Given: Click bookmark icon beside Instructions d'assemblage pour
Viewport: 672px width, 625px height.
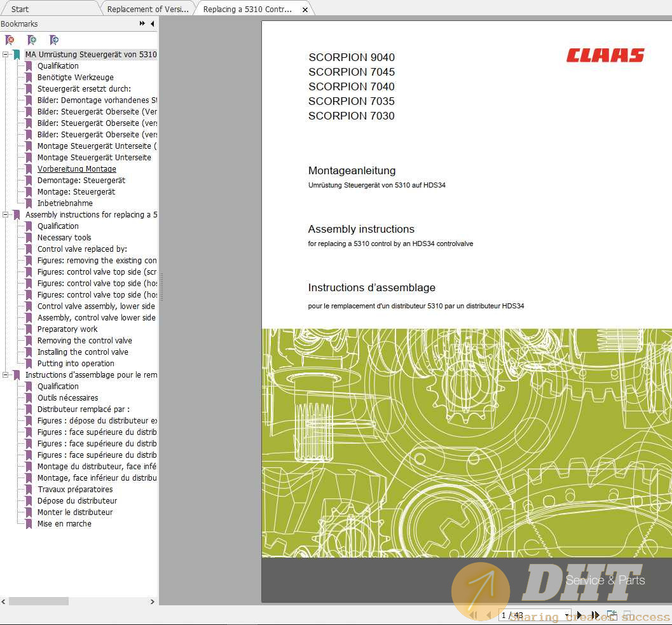Looking at the screenshot, I should click(17, 375).
